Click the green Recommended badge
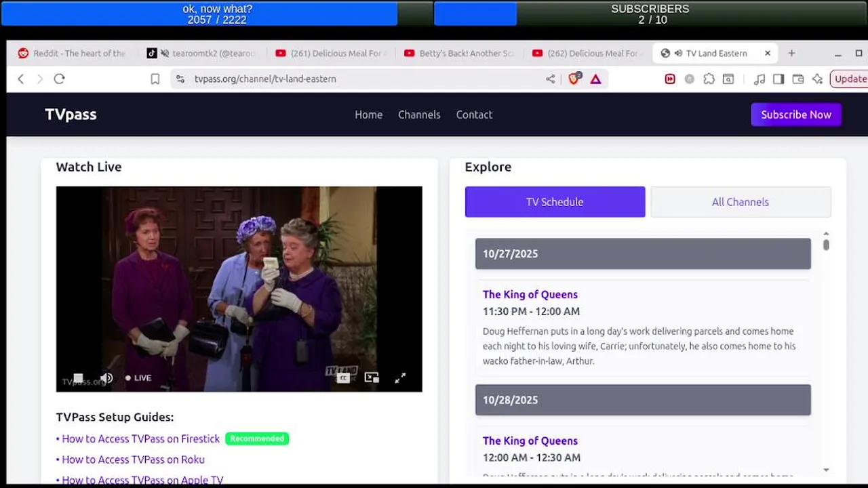868x488 pixels. point(257,439)
